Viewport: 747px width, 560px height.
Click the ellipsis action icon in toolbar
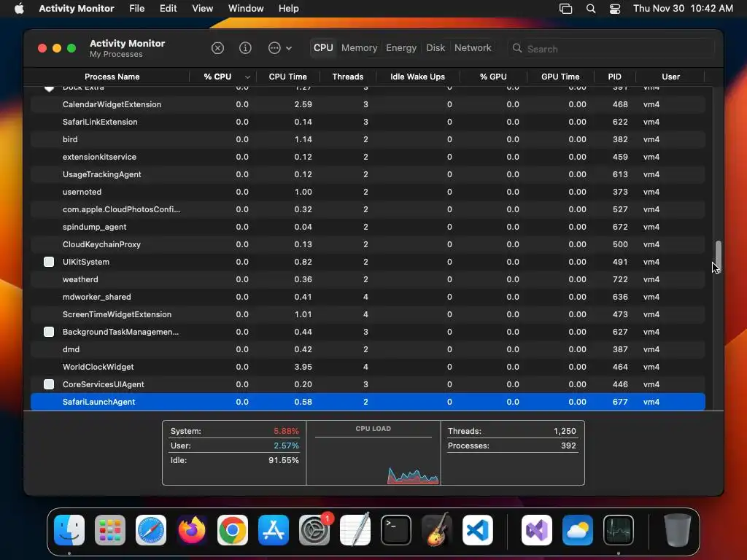point(274,48)
